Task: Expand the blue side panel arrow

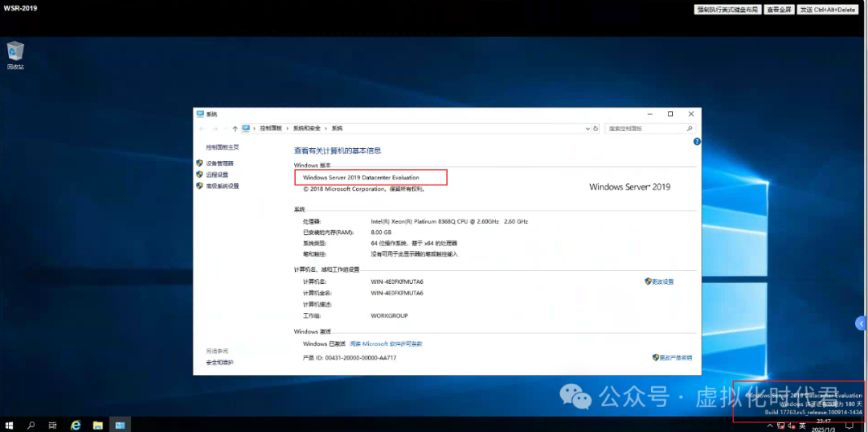Action: click(862, 323)
